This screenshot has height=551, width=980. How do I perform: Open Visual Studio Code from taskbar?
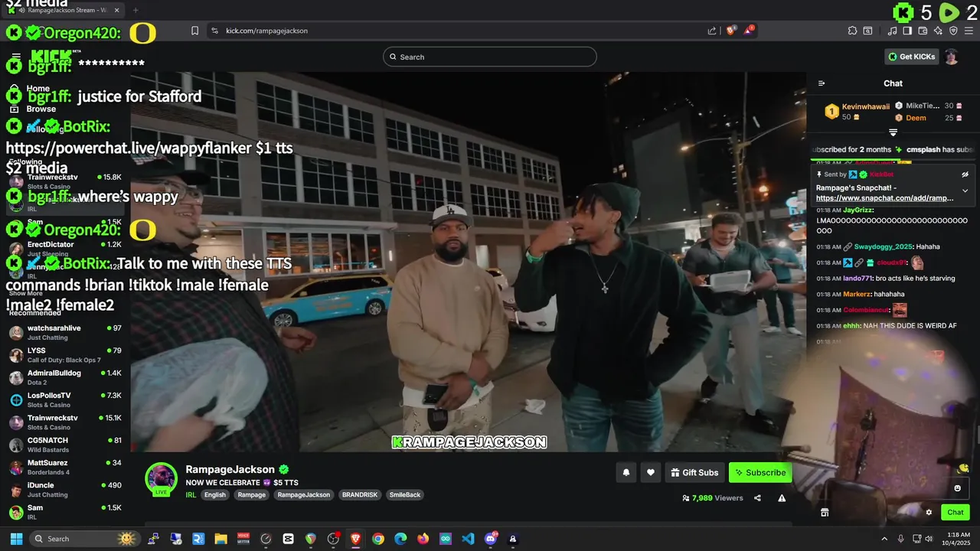coord(468,539)
